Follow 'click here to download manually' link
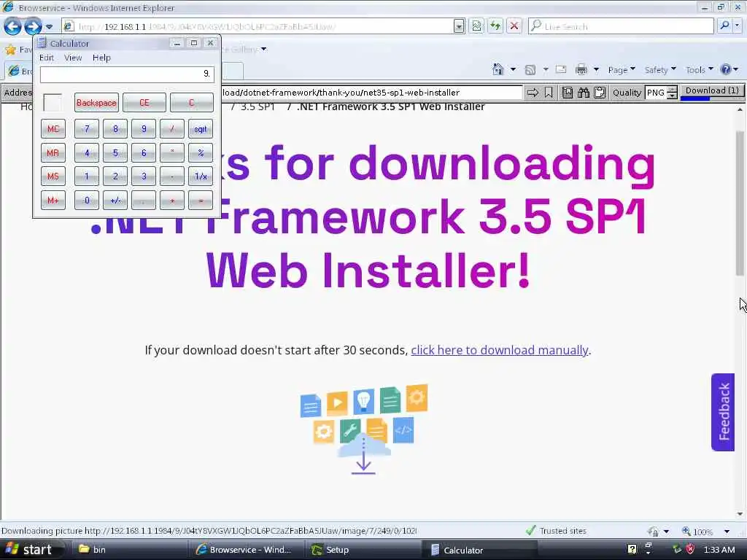This screenshot has width=747, height=560. point(499,350)
